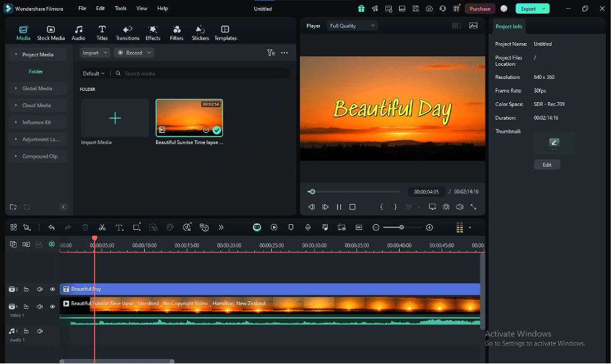
Task: Take a snapshot with the camera icon
Action: [446, 207]
